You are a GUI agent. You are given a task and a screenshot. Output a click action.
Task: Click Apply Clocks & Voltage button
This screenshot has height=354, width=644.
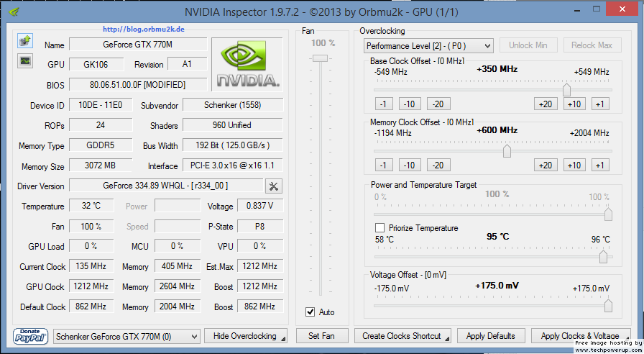pos(580,336)
